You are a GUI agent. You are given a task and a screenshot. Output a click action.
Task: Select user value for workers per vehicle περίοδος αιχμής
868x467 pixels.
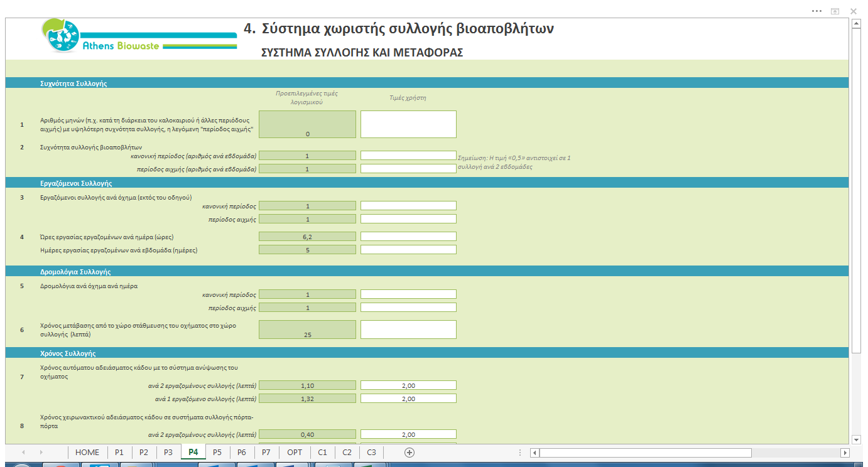point(408,219)
